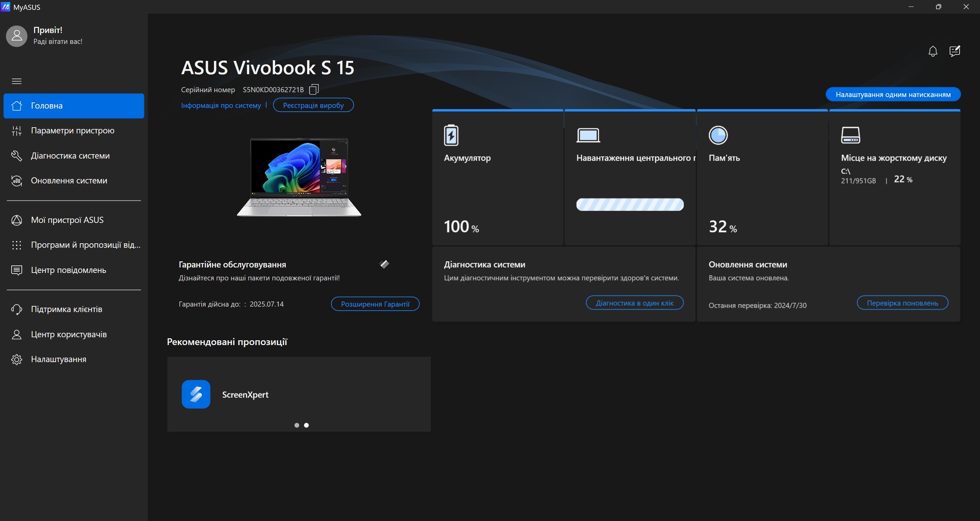
Task: Click device settings sliders icon
Action: pos(17,131)
